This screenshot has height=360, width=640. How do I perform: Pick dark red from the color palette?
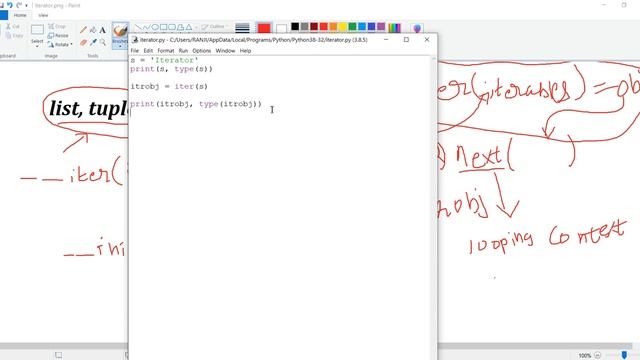[314, 27]
